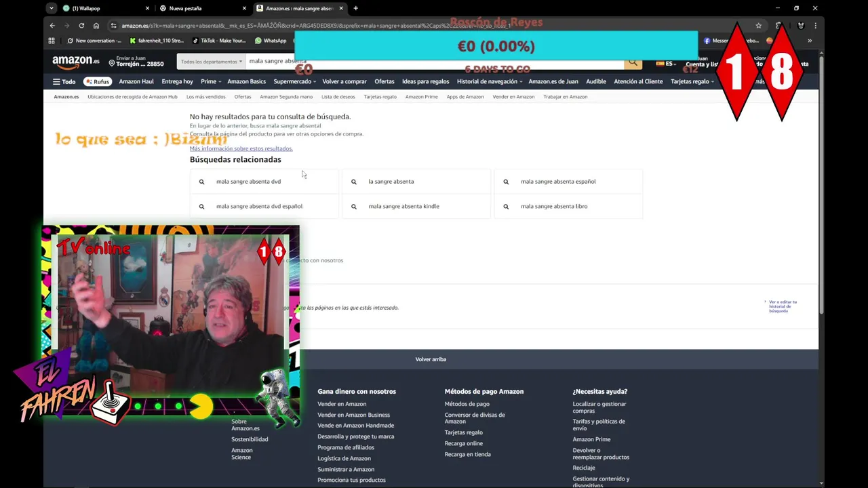
Task: Open 'Recarga online' footer link
Action: pos(464,443)
